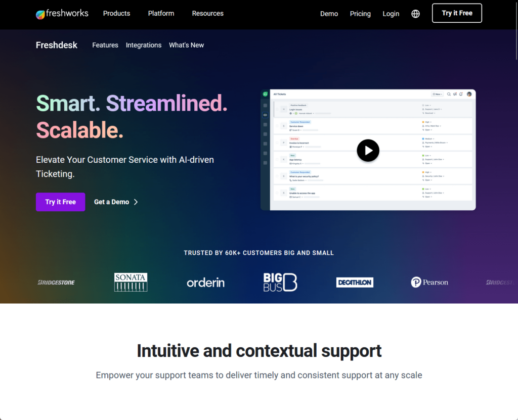Play the Freshdesk product video
The width and height of the screenshot is (518, 420).
[x=368, y=151]
